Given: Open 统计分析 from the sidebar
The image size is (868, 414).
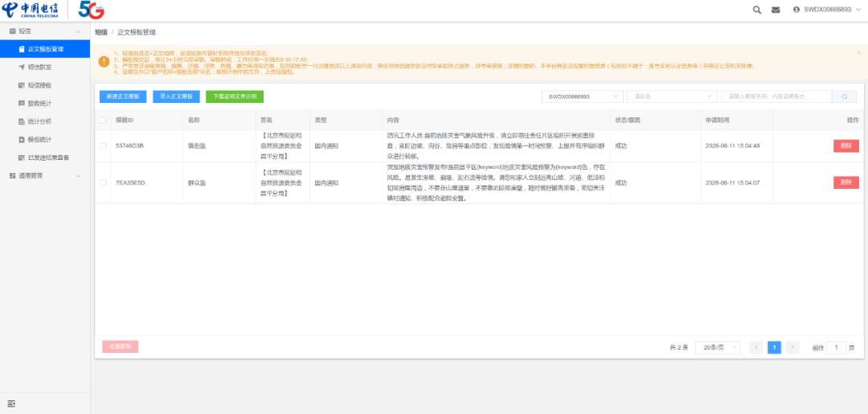Looking at the screenshot, I should tap(45, 121).
